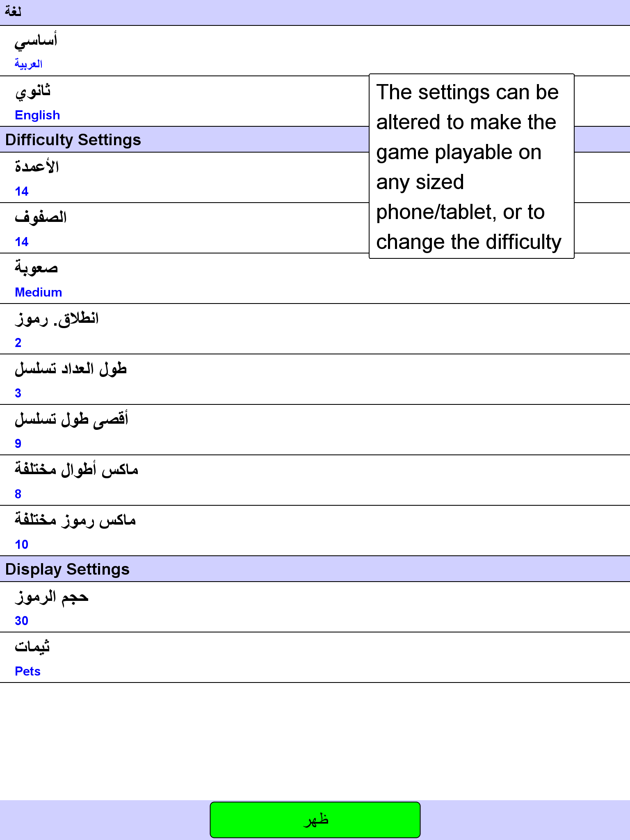Change the secondary language set to English
This screenshot has width=630, height=840.
[x=315, y=101]
